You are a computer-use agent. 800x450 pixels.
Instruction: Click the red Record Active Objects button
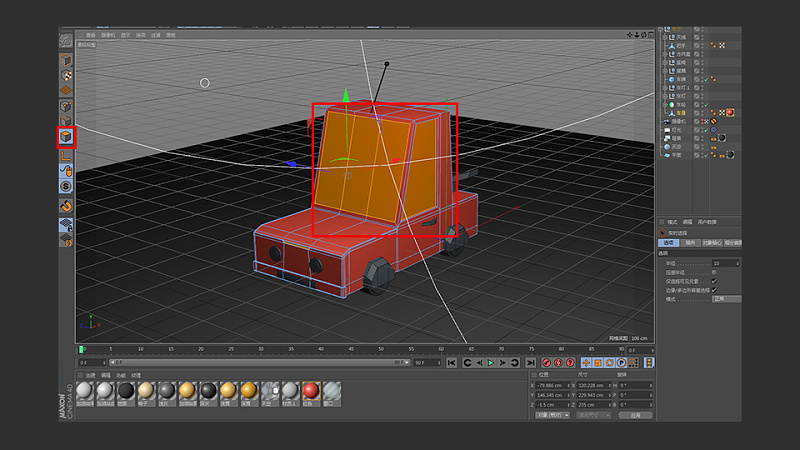coord(546,363)
